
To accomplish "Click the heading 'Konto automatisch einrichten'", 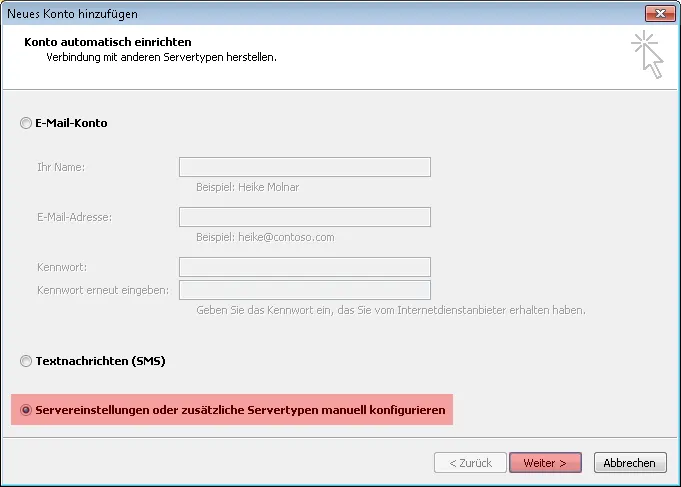I will coord(108,42).
